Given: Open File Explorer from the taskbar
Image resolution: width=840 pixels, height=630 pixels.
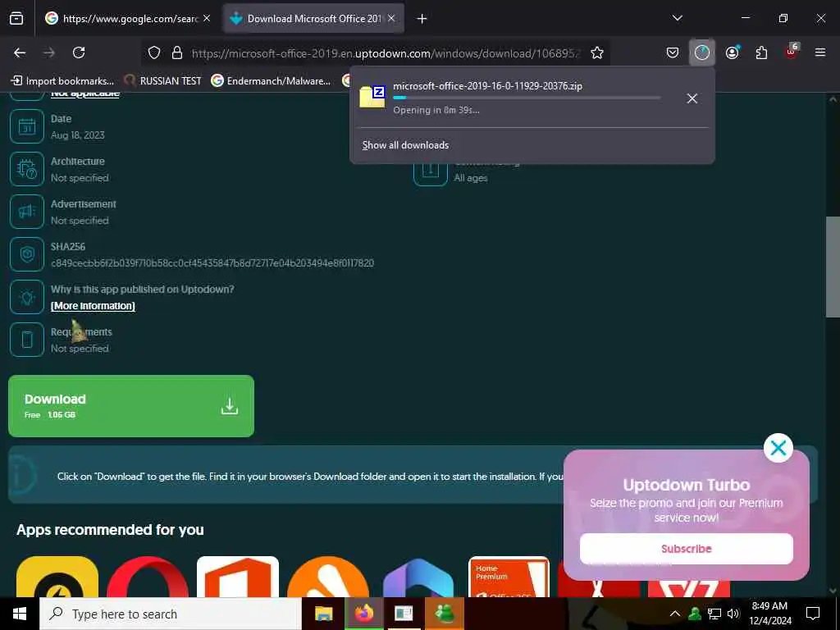Looking at the screenshot, I should (x=323, y=614).
